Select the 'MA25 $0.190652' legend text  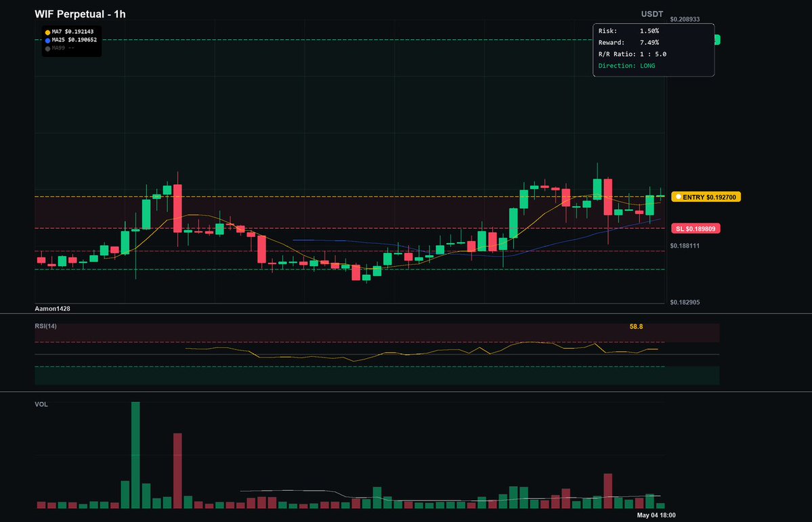[74, 40]
